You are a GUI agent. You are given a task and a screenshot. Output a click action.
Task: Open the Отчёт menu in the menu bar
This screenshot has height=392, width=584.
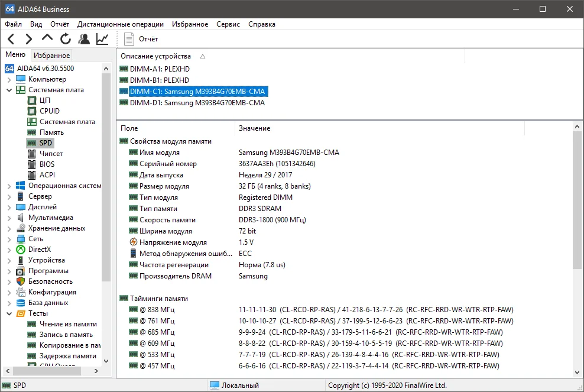[60, 24]
